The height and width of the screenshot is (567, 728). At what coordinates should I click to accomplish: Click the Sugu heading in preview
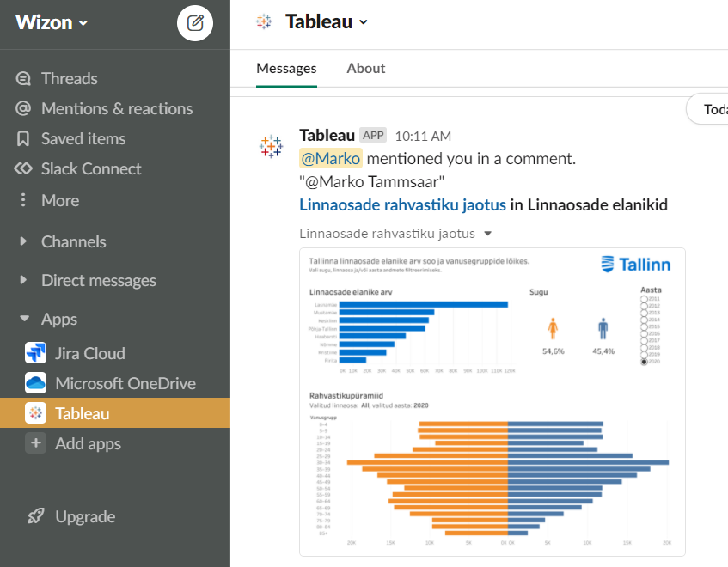point(539,292)
